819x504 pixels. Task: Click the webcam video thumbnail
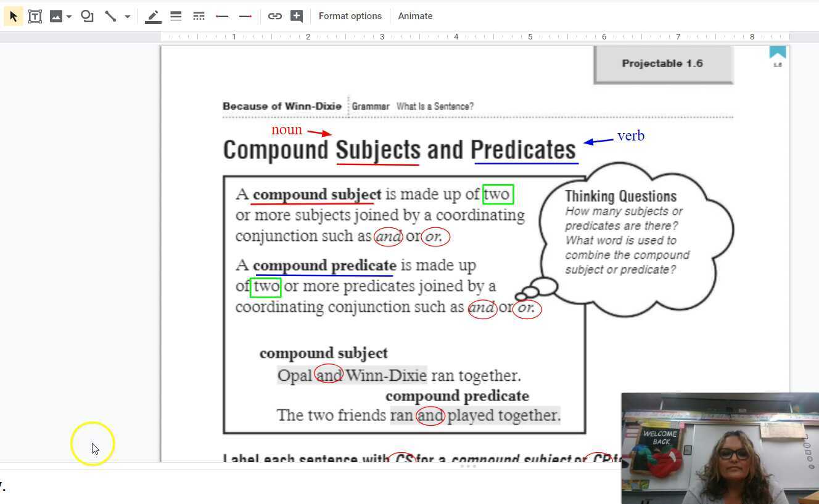(x=718, y=448)
